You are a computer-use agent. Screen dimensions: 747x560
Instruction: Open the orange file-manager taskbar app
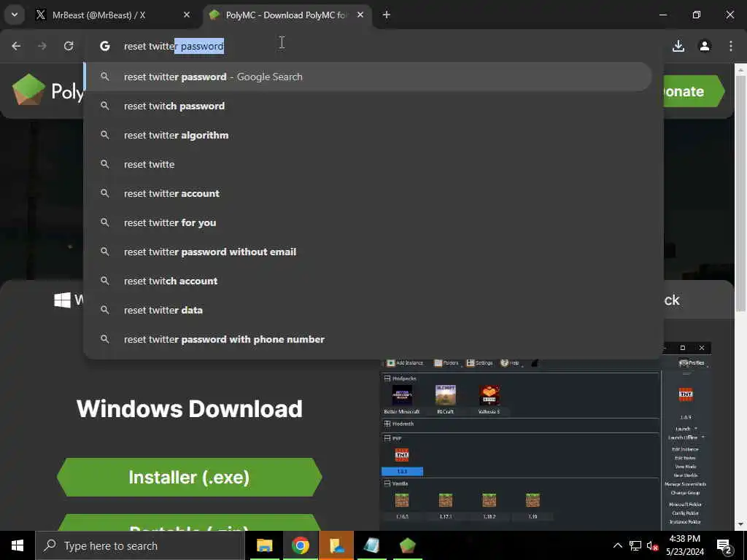[x=336, y=545]
